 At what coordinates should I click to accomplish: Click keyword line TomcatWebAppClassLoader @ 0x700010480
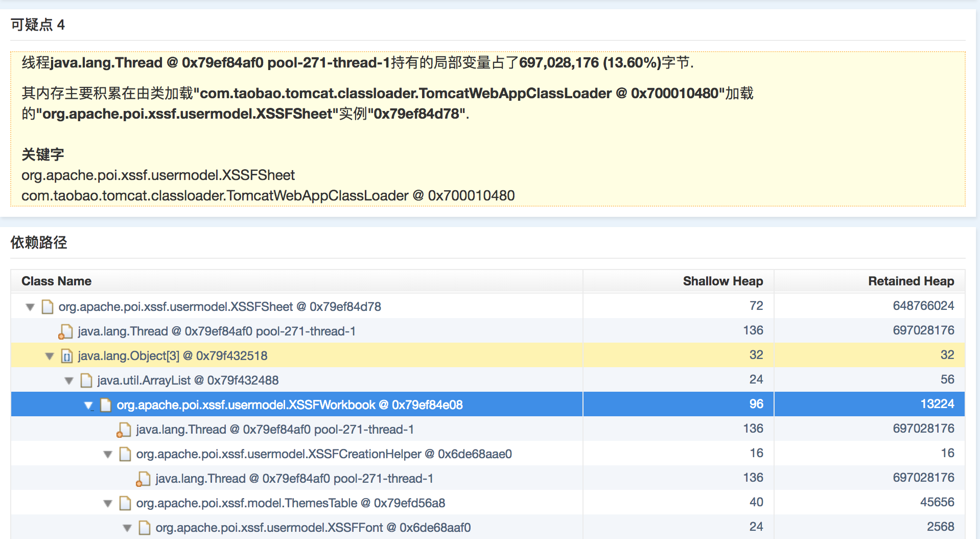[x=268, y=196]
